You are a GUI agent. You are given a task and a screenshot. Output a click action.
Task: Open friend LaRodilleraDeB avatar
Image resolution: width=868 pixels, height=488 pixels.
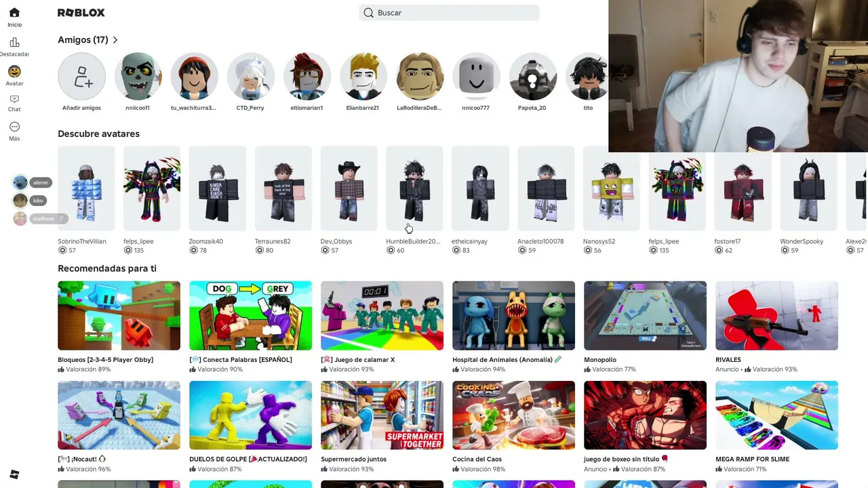(419, 77)
